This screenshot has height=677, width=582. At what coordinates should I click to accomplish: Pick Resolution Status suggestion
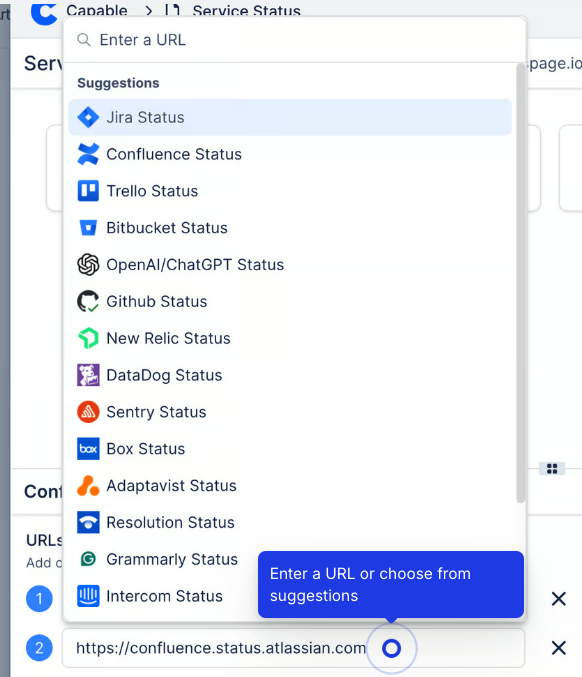point(290,522)
